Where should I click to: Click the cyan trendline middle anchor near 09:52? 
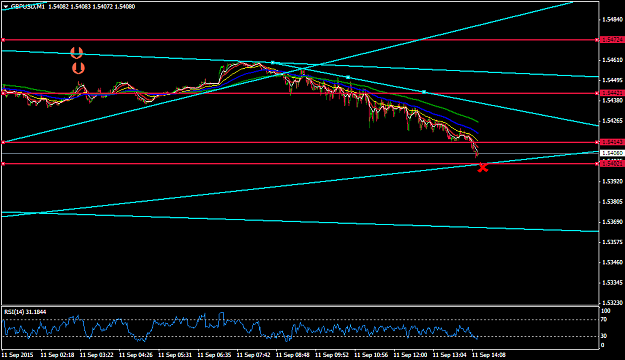tap(348, 77)
